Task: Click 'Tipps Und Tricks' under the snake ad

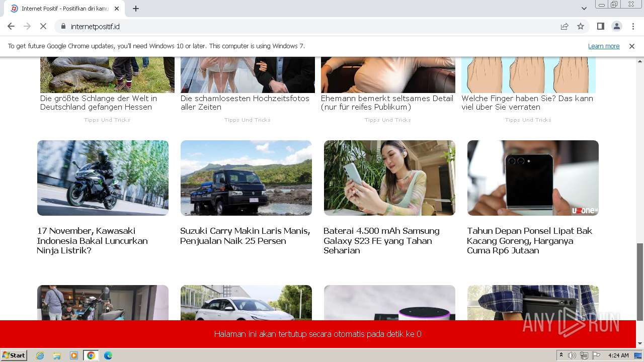Action: tap(107, 120)
